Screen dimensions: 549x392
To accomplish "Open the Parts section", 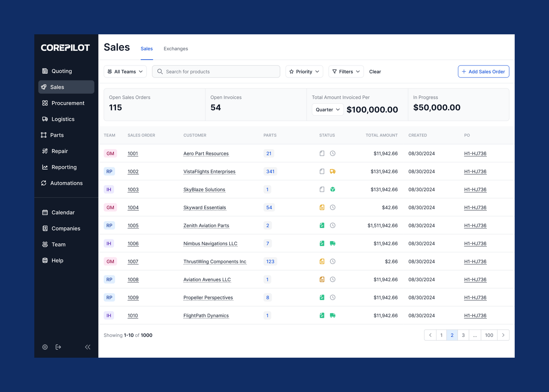I will pyautogui.click(x=57, y=135).
